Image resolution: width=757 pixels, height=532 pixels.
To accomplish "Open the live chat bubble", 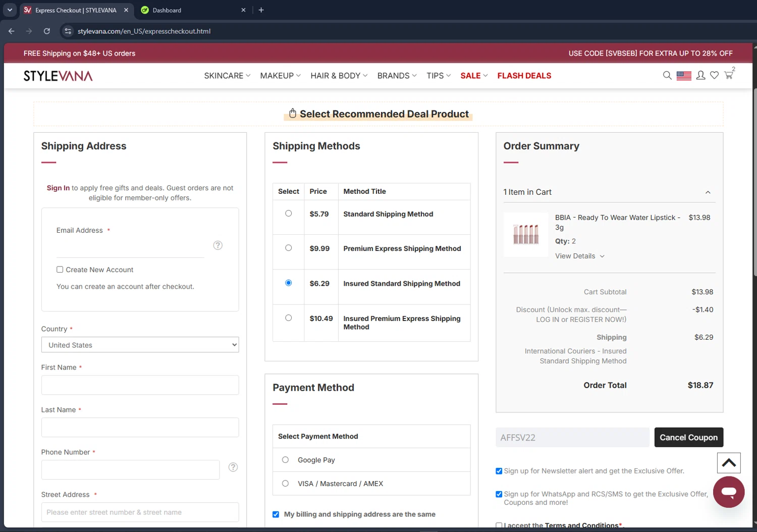I will click(x=729, y=492).
